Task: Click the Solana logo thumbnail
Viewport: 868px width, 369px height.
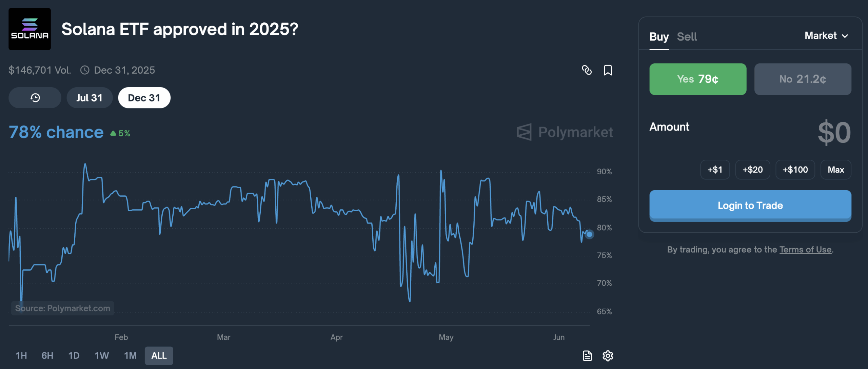Action: tap(30, 29)
